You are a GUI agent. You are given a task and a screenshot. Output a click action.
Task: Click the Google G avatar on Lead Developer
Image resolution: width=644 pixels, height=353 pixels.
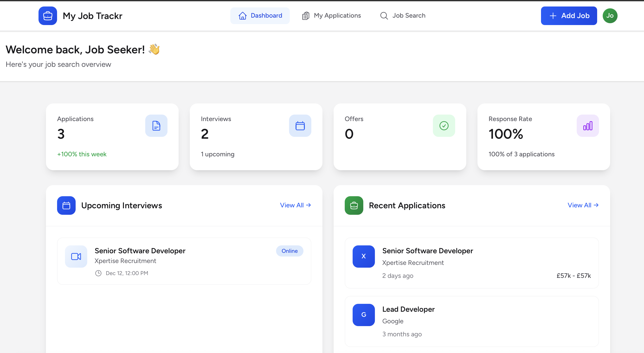click(364, 315)
